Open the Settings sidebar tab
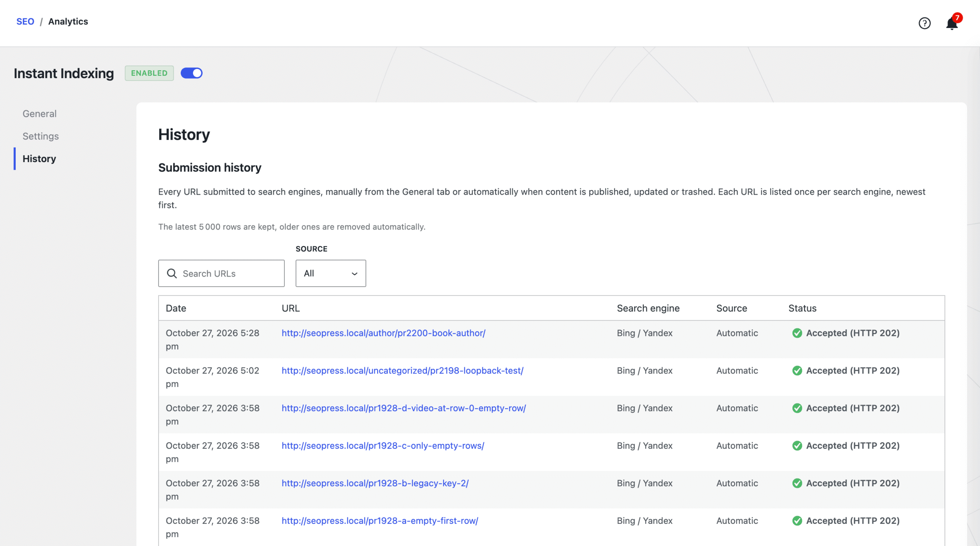Viewport: 980px width, 546px height. click(41, 136)
